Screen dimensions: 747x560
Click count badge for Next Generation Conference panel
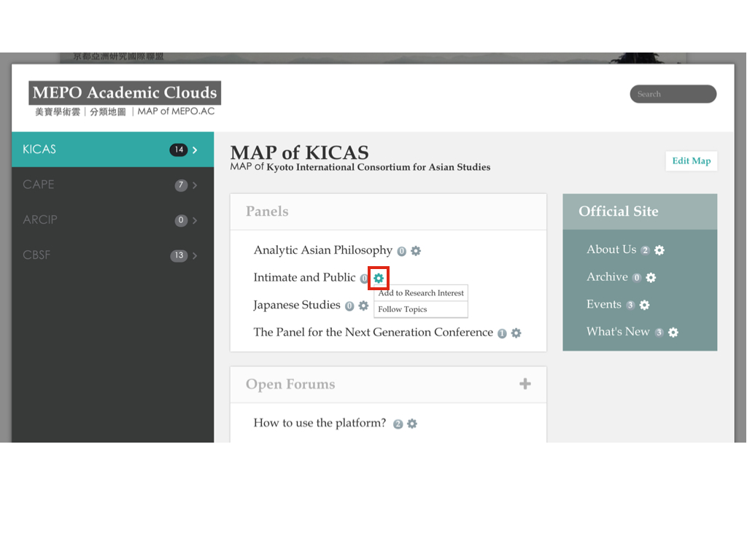point(502,334)
